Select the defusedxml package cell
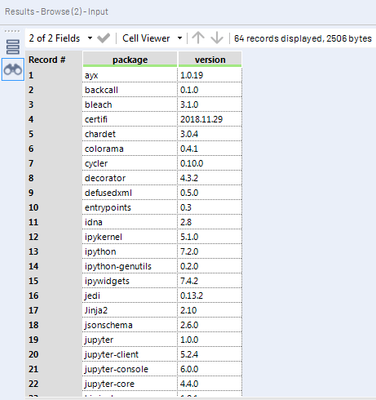 coord(130,192)
